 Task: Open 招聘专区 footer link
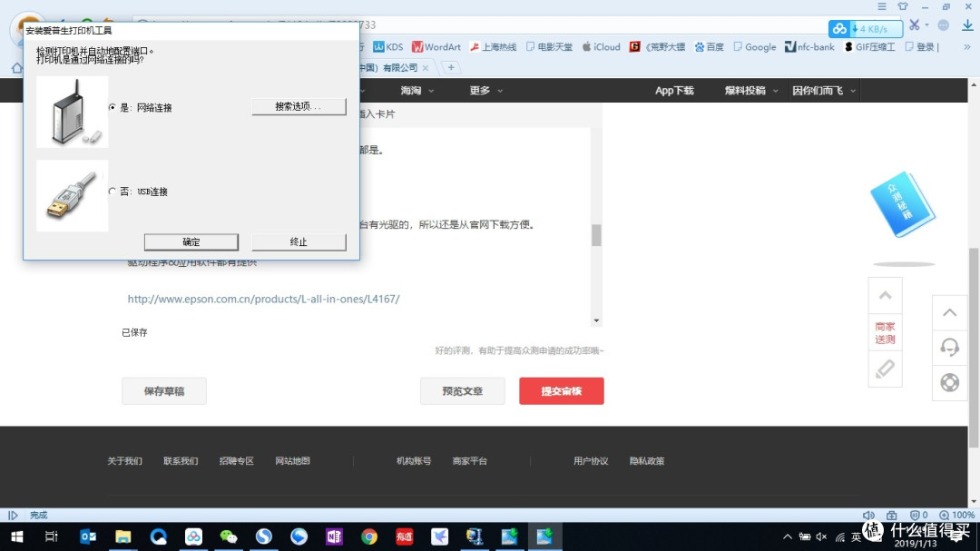(x=236, y=461)
